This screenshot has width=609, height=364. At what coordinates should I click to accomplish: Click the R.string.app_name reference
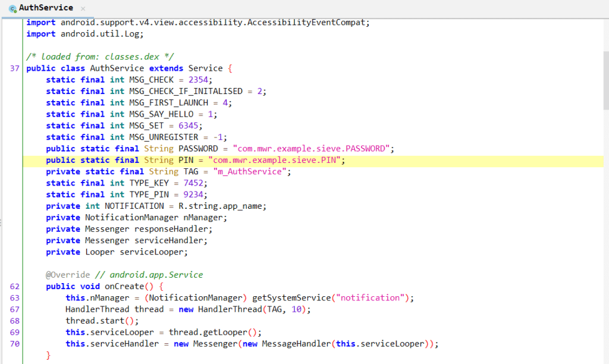click(220, 206)
